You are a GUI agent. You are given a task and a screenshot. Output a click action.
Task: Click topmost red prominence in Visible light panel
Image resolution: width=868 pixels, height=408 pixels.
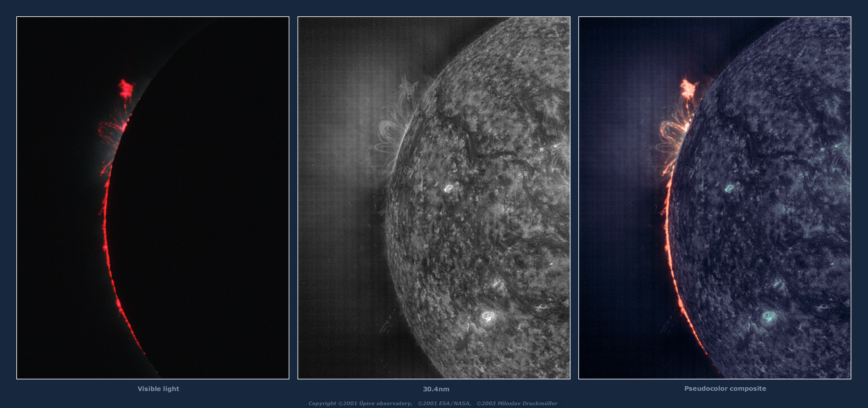pos(126,88)
